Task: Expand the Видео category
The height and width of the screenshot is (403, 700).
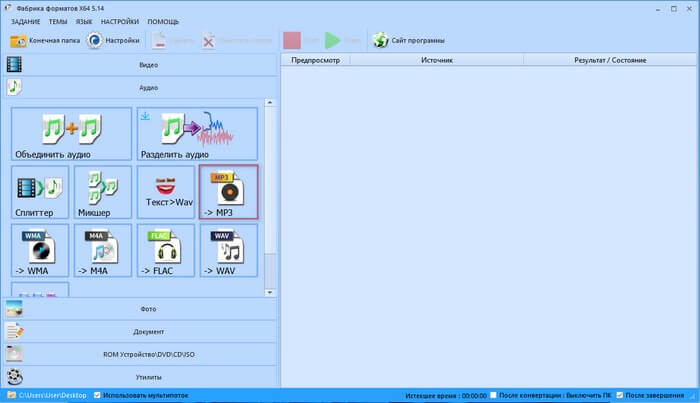Action: 141,65
